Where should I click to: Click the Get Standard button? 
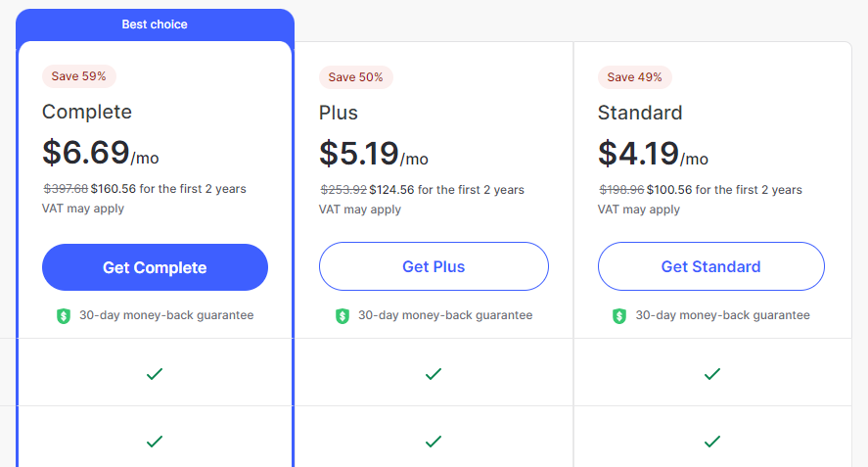[710, 266]
